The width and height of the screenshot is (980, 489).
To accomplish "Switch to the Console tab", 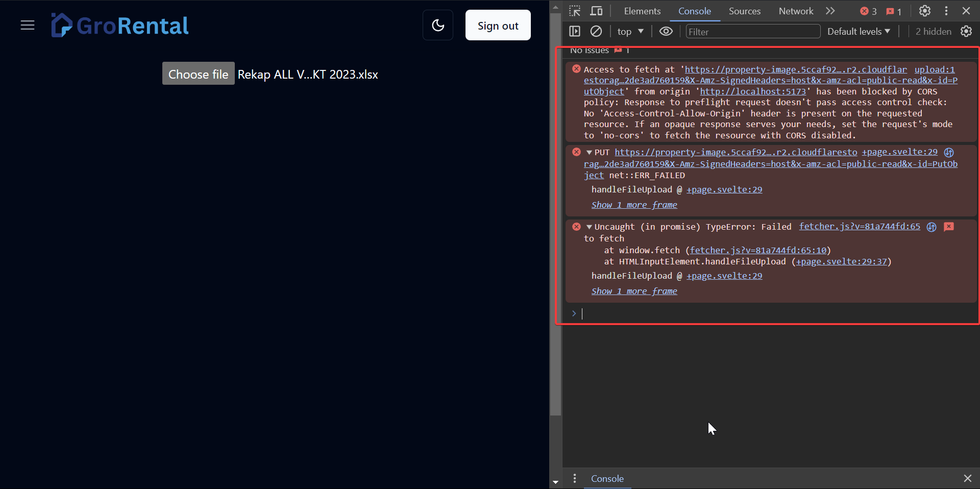I will [694, 11].
